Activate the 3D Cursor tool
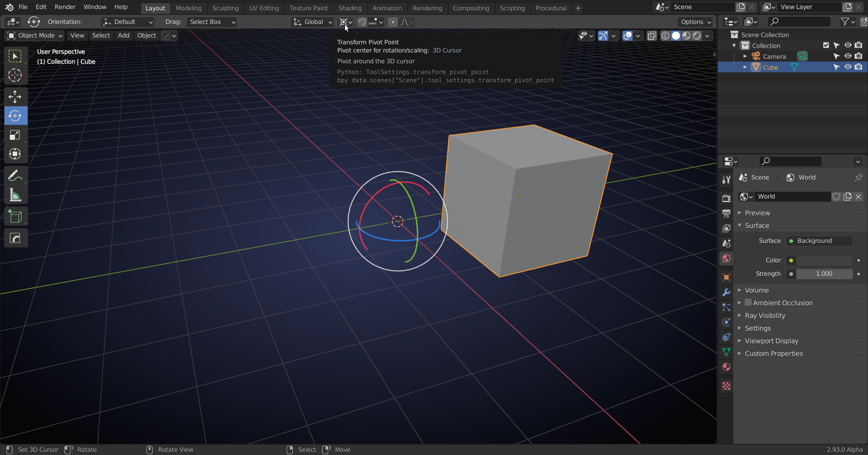 (15, 75)
